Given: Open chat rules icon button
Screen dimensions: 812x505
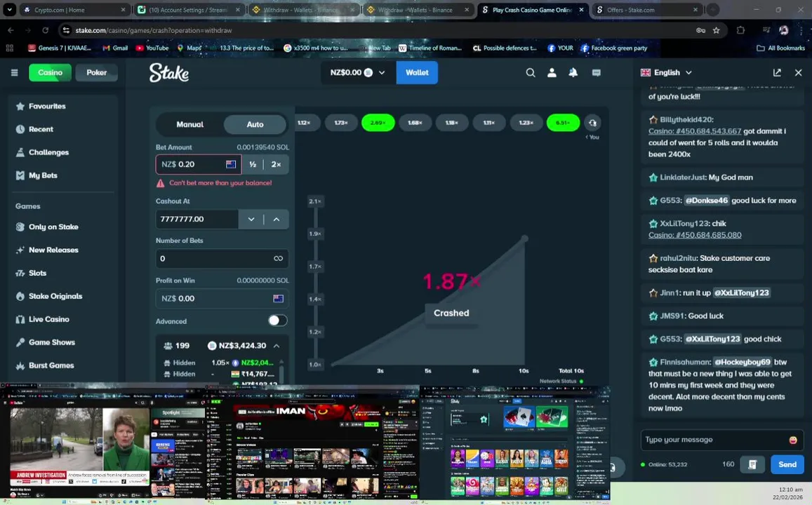Looking at the screenshot, I should click(x=752, y=464).
